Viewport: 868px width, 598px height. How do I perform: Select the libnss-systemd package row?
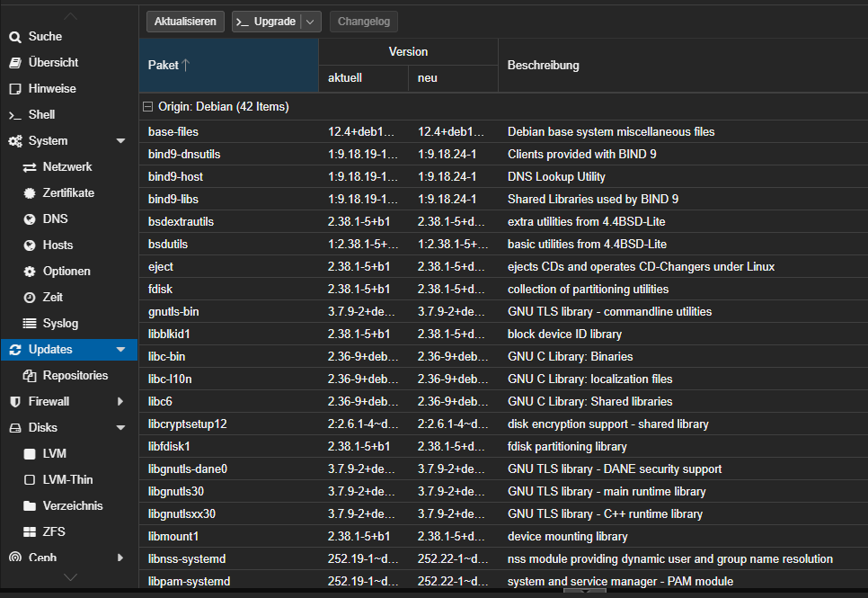click(504, 558)
